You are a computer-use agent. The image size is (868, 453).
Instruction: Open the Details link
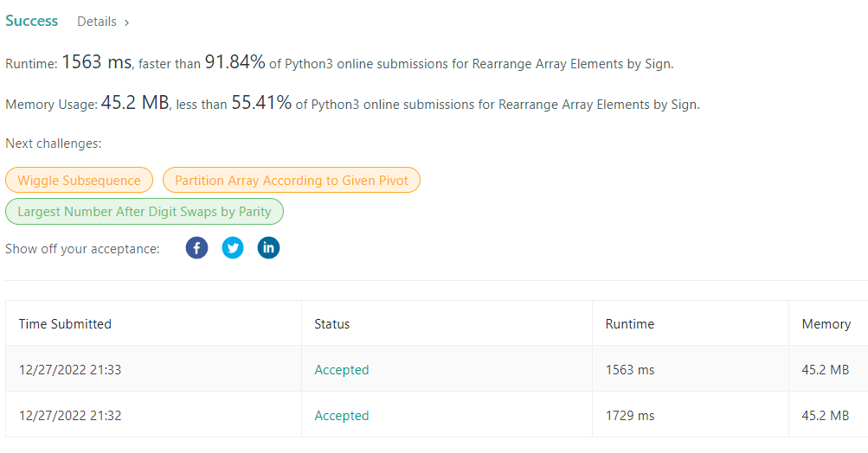tap(96, 22)
